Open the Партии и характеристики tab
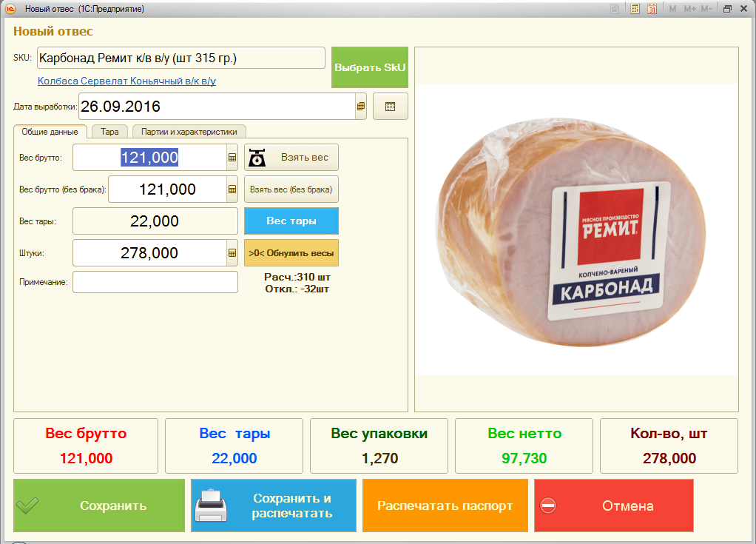Screen dimensions: 756x544 [x=189, y=132]
